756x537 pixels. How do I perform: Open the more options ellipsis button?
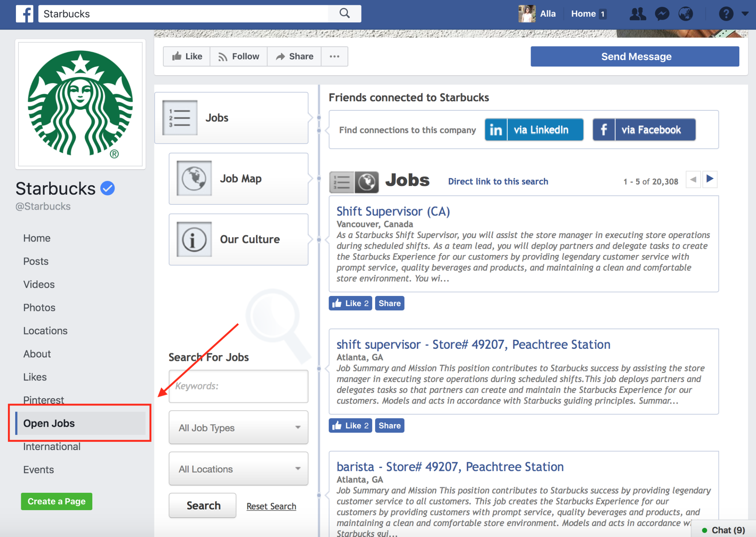[x=334, y=56]
